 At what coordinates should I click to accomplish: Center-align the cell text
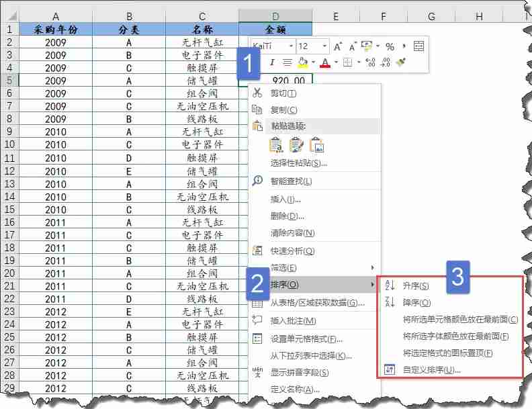287,62
